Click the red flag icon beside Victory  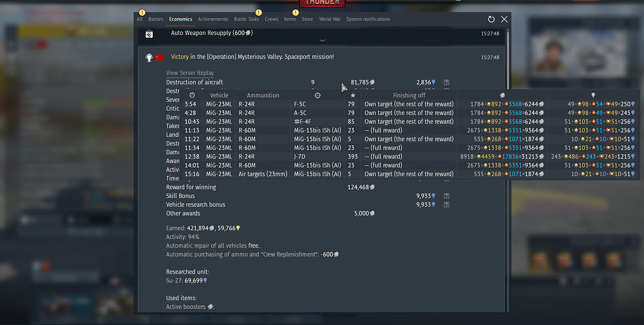159,57
